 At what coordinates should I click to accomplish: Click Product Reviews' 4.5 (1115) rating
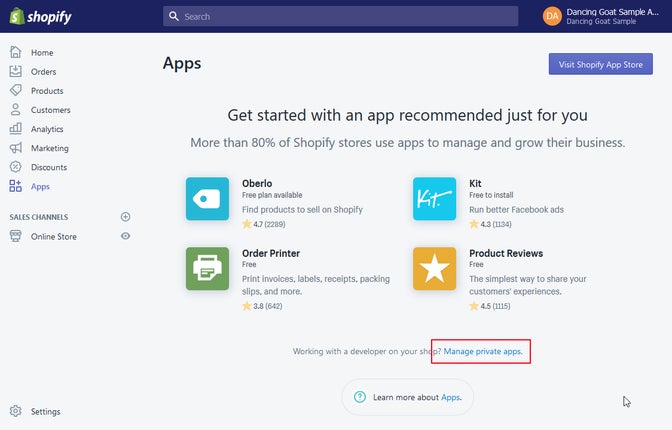click(490, 306)
